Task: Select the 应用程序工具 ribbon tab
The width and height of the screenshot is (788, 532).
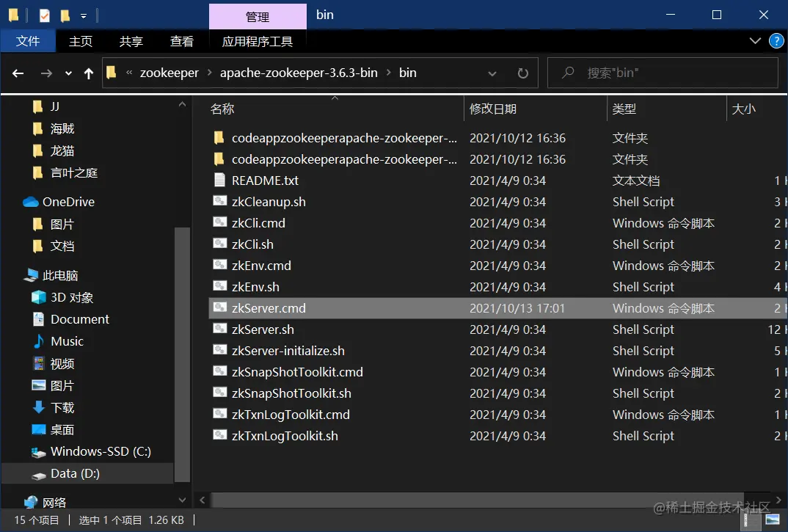Action: click(x=258, y=41)
